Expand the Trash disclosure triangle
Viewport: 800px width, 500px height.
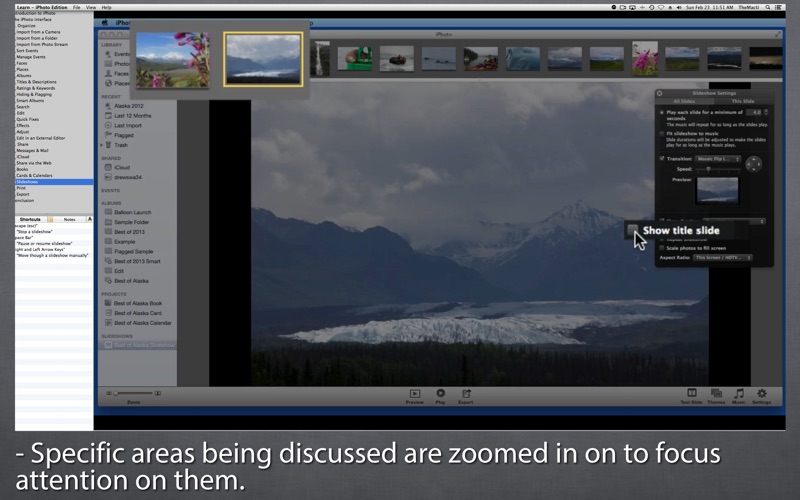[102, 145]
